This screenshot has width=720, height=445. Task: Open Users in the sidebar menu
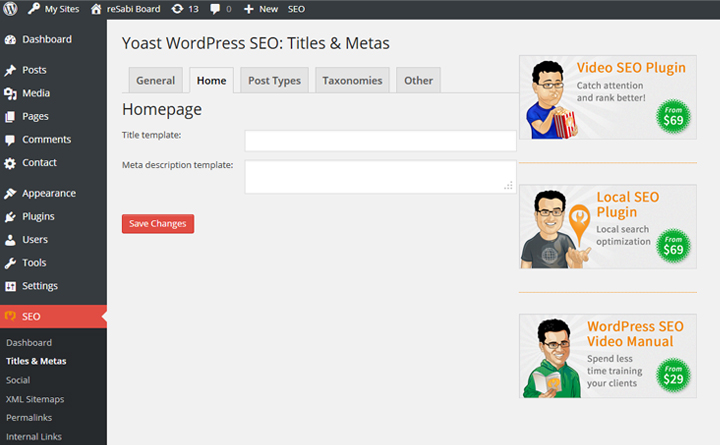(x=35, y=240)
